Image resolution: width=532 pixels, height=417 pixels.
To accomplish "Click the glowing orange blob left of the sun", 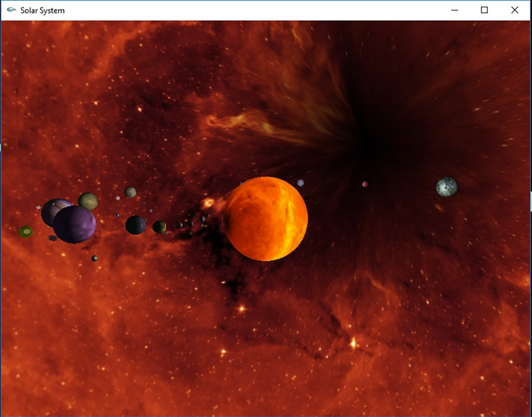I will (209, 203).
